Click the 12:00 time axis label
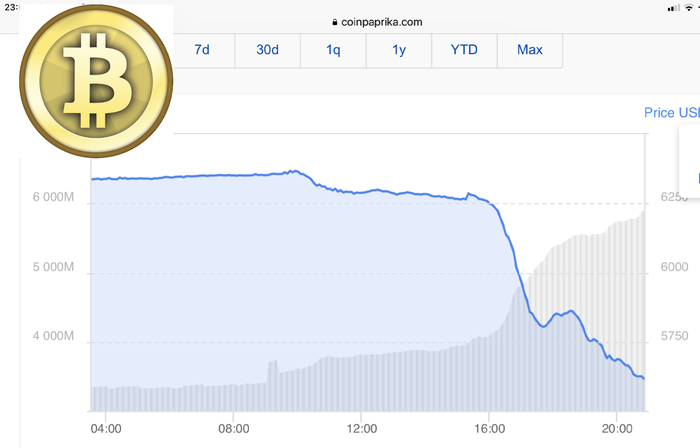700x448 pixels. (361, 429)
